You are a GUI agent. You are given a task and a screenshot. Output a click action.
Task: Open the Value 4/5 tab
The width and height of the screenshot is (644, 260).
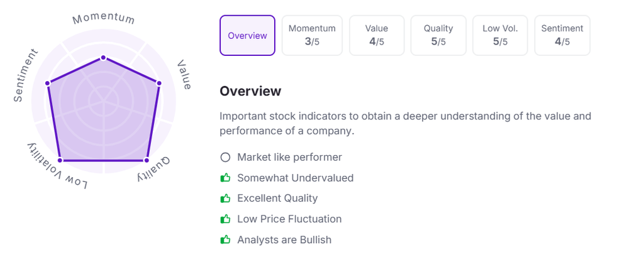(x=377, y=36)
